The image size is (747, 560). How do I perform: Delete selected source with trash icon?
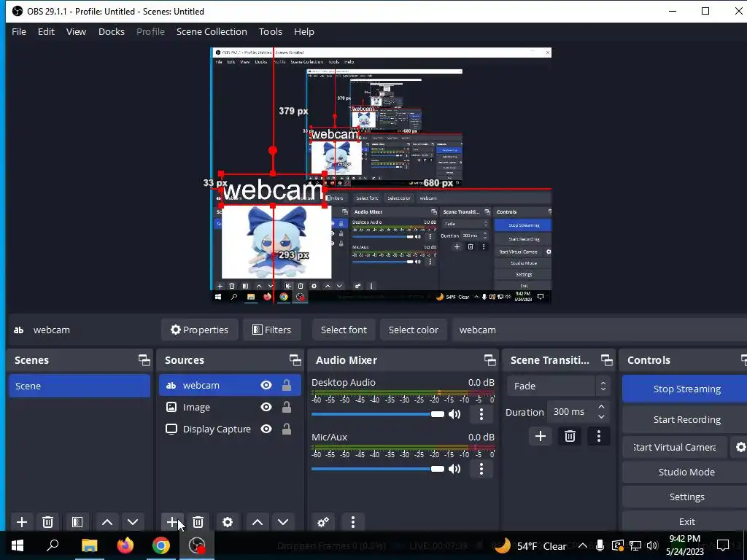[x=198, y=522]
